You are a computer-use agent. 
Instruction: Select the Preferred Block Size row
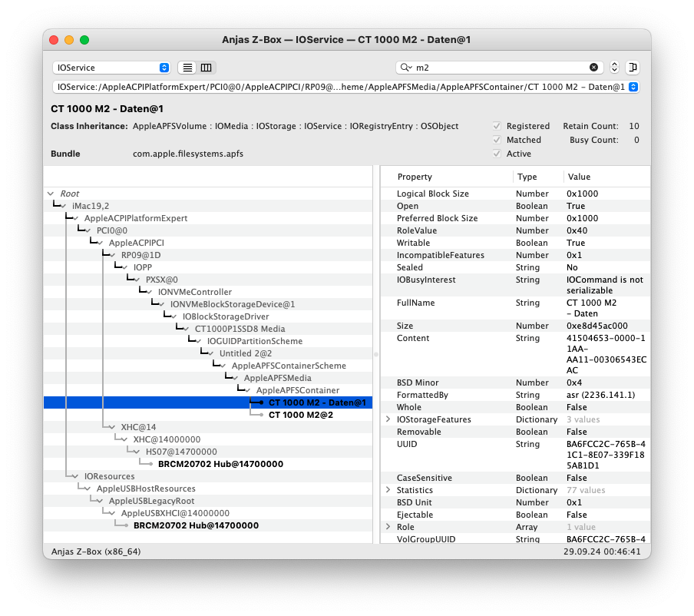pos(515,218)
